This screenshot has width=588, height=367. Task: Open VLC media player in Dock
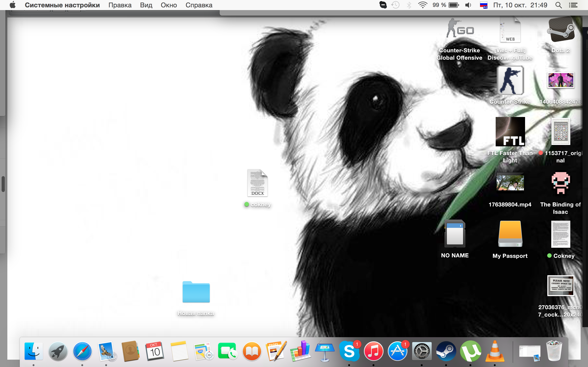click(494, 351)
